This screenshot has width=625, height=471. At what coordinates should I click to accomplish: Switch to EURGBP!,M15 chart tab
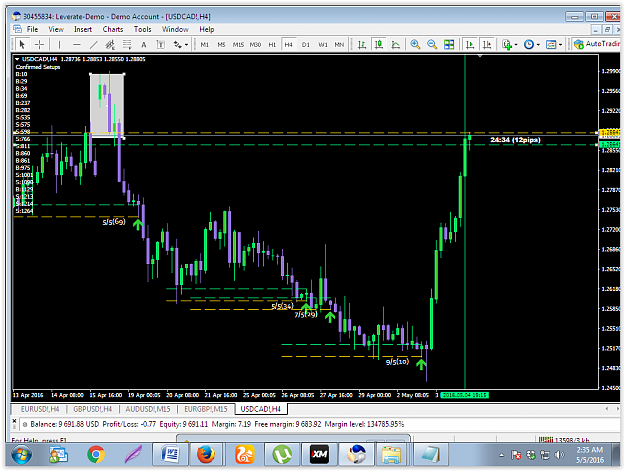(x=206, y=409)
